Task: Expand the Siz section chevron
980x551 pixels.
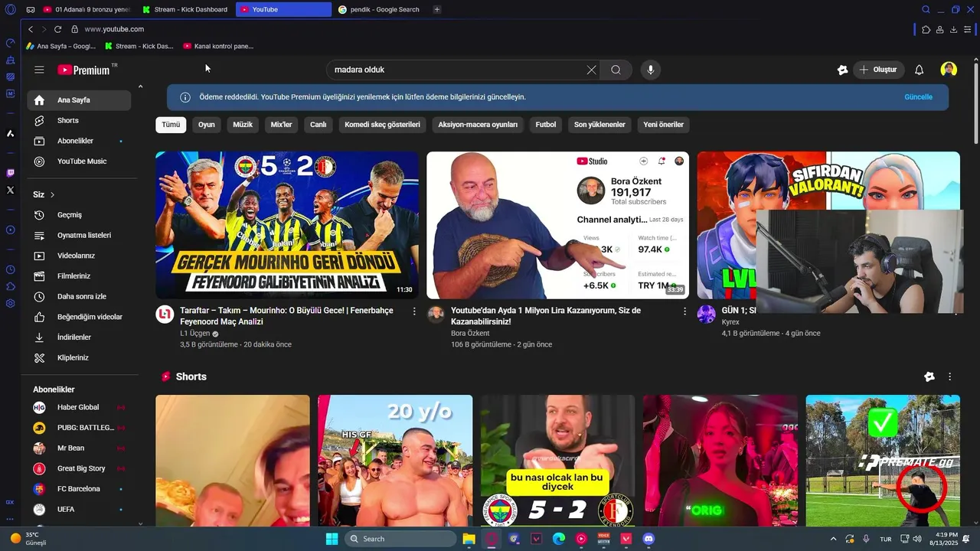Action: [x=52, y=195]
